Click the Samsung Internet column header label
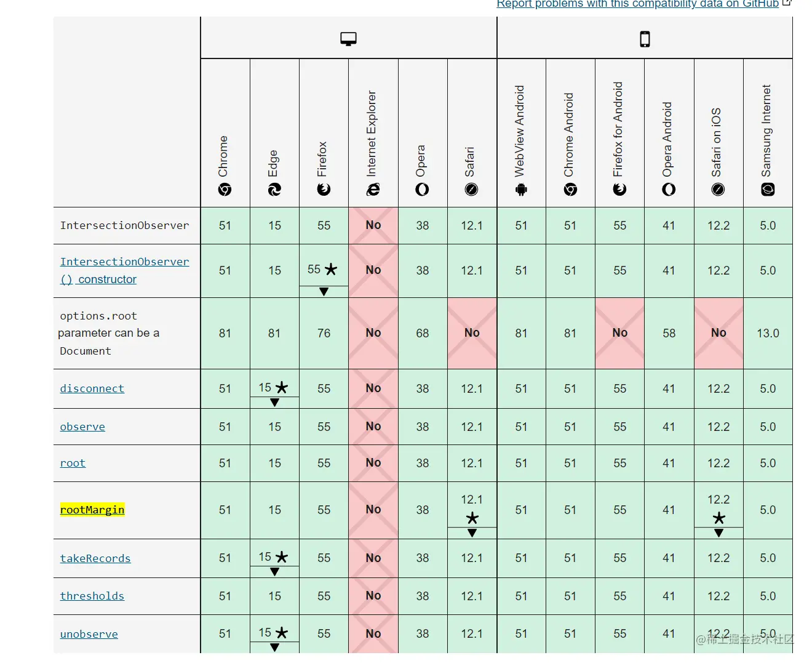This screenshot has width=812, height=663. (x=766, y=131)
